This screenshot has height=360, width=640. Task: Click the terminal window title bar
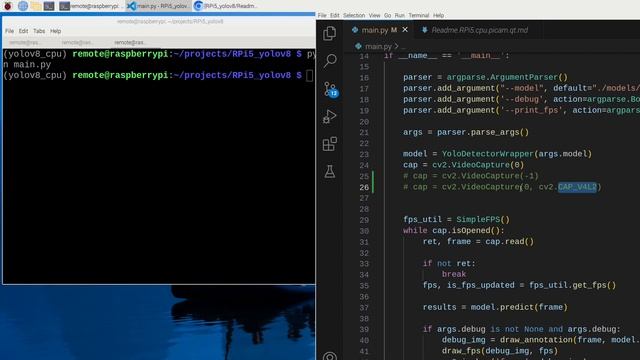click(170, 21)
